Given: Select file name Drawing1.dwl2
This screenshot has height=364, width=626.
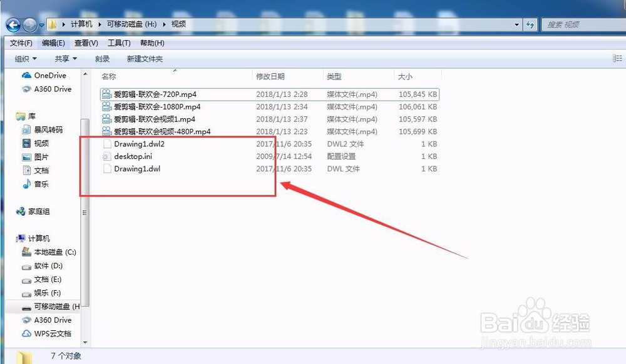Looking at the screenshot, I should coord(140,143).
